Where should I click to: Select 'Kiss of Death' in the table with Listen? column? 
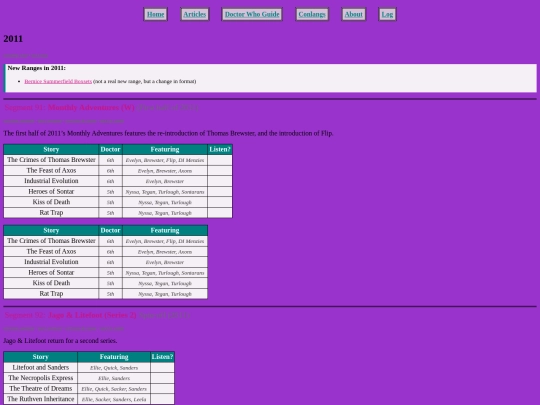coord(51,202)
